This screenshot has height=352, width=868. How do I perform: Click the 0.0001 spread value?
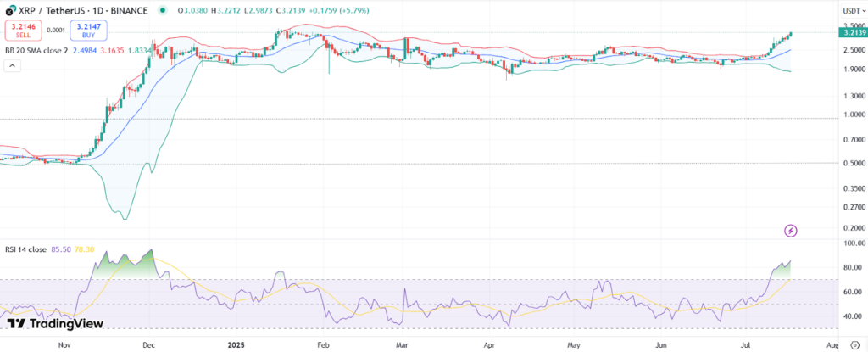coord(55,31)
